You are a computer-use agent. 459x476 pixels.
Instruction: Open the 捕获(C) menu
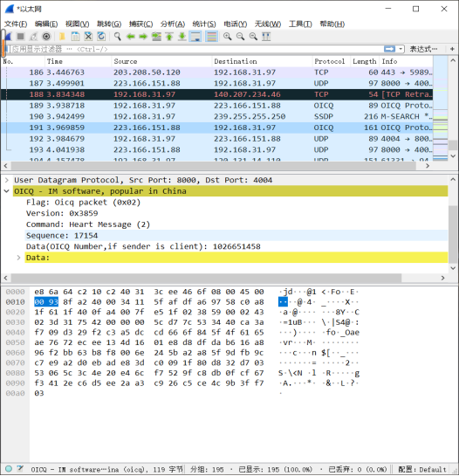tap(140, 24)
